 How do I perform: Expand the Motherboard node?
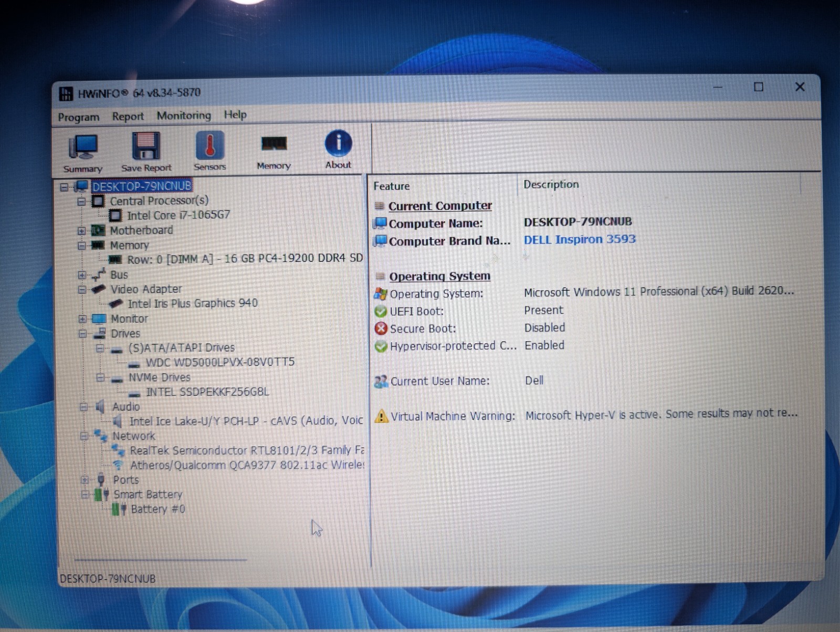pos(81,231)
